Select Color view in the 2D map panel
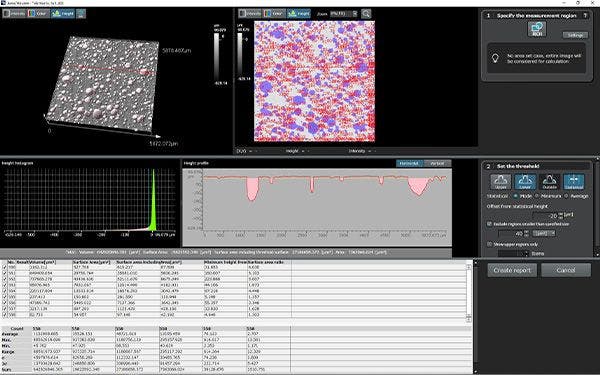The image size is (600, 375). click(x=274, y=14)
